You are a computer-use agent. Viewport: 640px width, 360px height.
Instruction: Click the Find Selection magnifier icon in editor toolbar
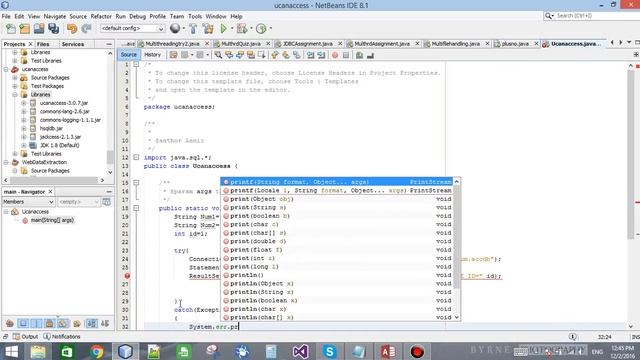click(218, 55)
